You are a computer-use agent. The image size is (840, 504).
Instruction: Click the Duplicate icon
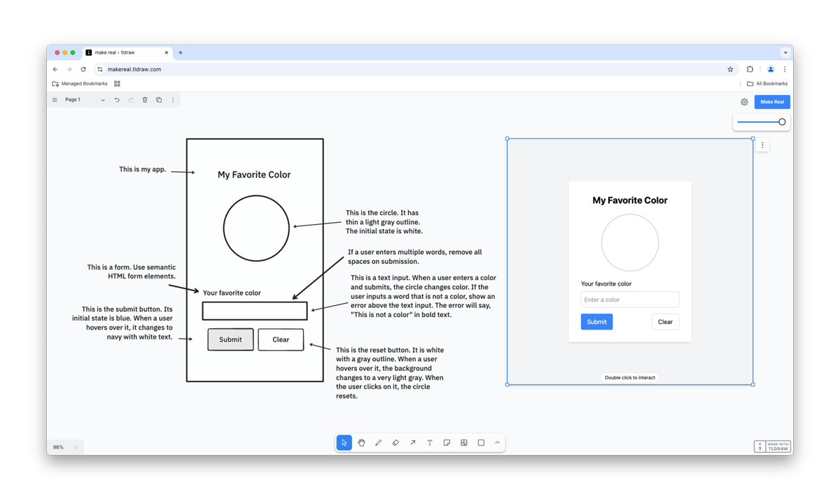click(x=159, y=100)
